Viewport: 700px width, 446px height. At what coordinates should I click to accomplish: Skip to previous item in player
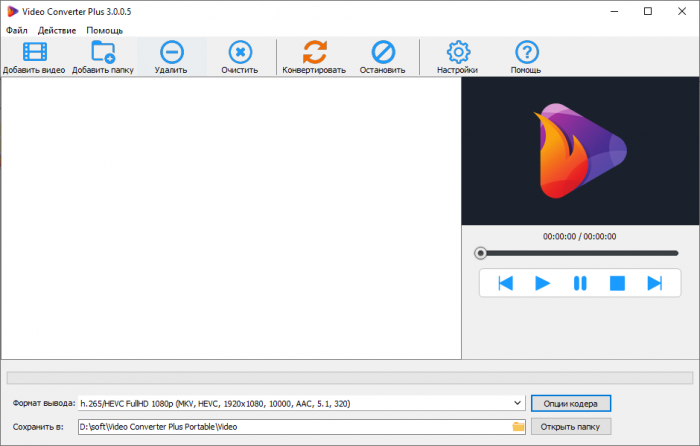505,283
